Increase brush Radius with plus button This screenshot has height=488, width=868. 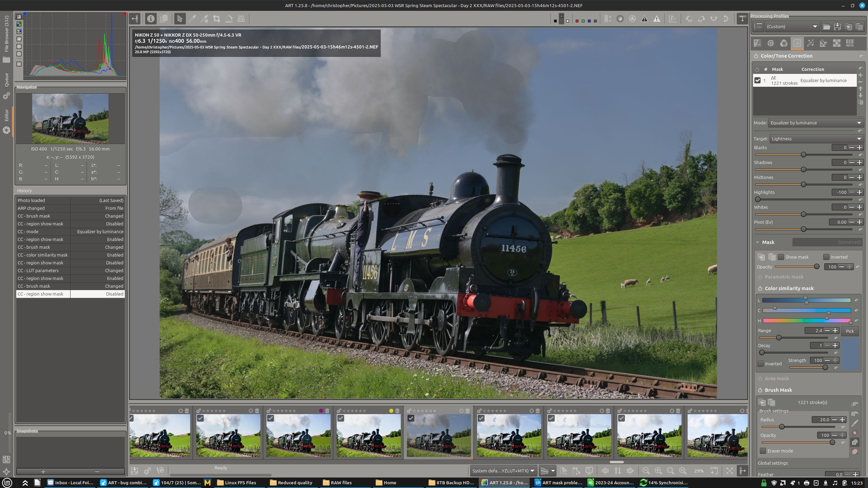click(842, 420)
